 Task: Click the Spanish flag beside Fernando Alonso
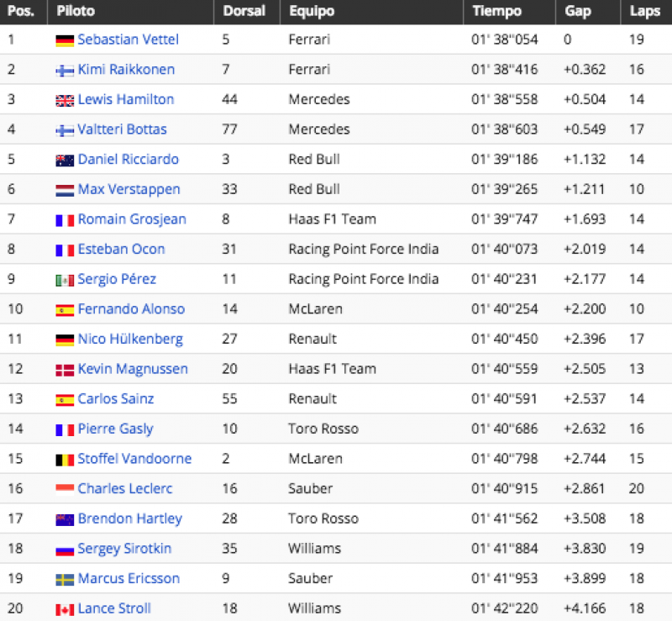(65, 310)
